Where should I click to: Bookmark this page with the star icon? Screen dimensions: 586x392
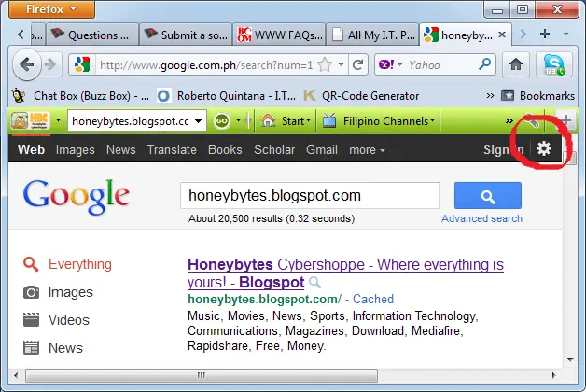325,65
